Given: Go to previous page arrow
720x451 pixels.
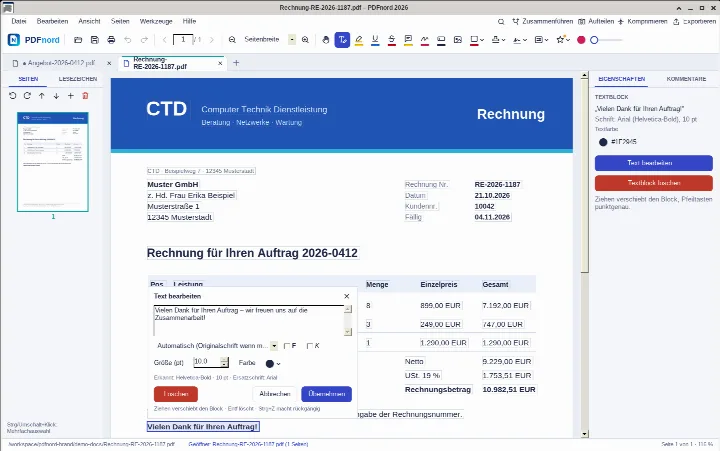Looking at the screenshot, I should [x=164, y=40].
